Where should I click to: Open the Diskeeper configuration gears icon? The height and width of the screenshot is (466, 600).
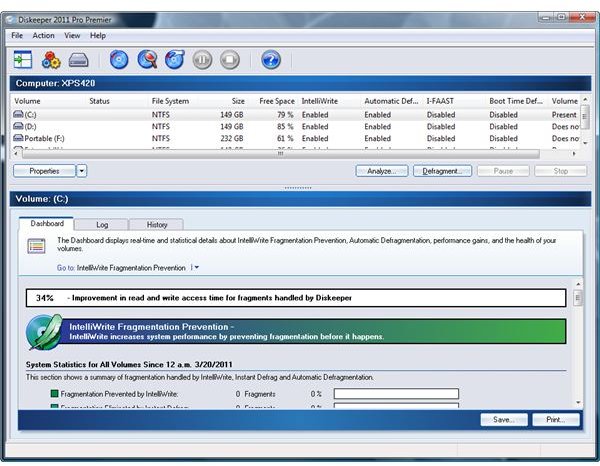(x=51, y=60)
